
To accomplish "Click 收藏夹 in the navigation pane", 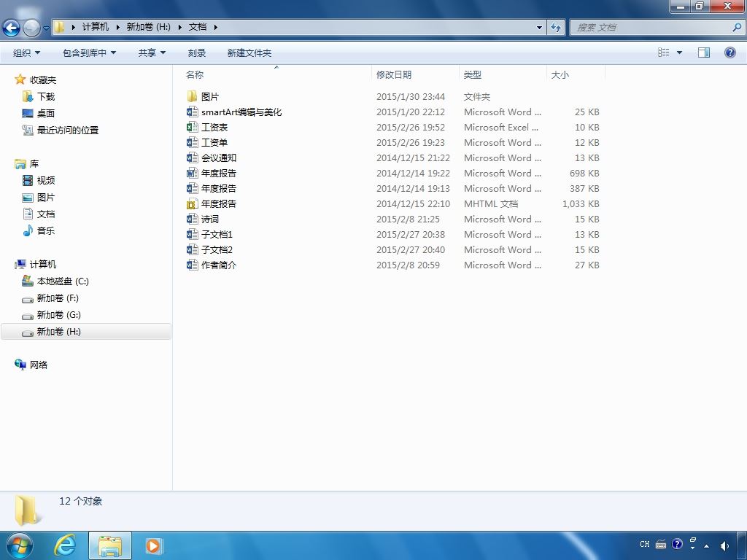I will pos(43,80).
